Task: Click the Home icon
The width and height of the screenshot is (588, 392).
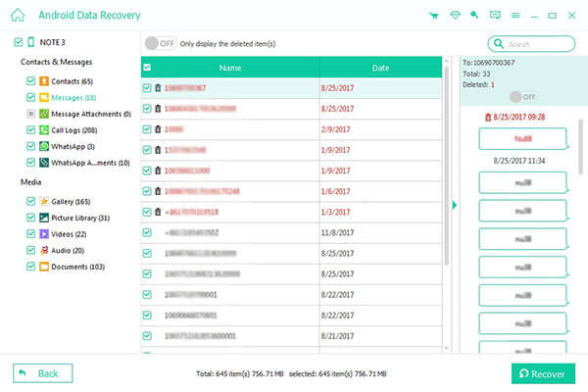Action: click(18, 16)
